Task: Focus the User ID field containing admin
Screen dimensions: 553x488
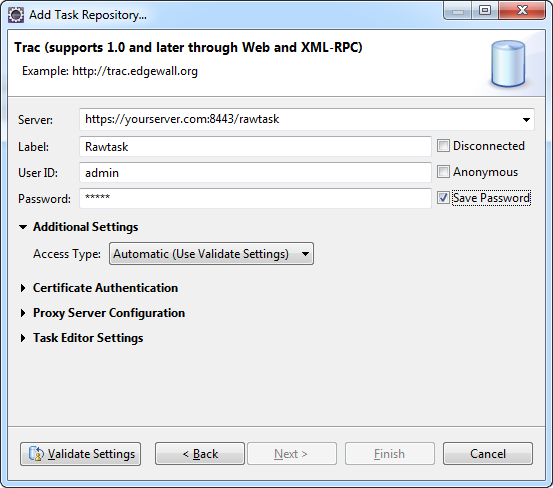Action: tap(255, 173)
